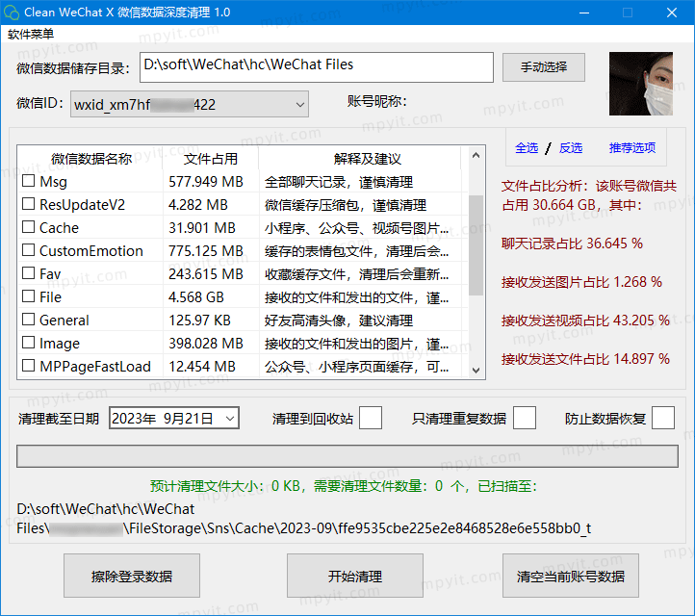Click the 清空当前账号数据 button
The image size is (695, 616).
[x=571, y=576]
